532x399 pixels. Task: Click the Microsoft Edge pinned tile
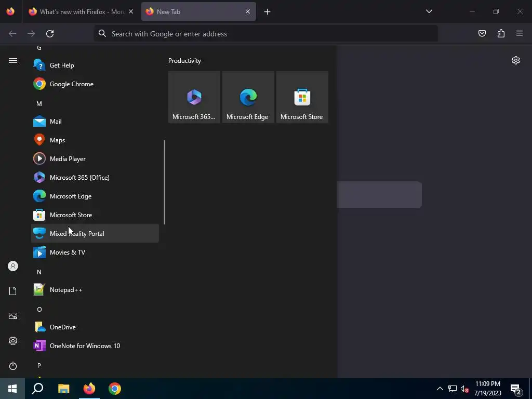coord(248,97)
